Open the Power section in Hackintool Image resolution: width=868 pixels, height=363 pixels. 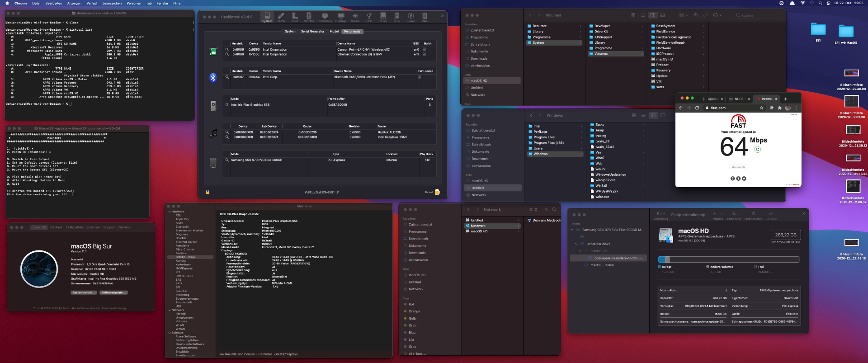pyautogui.click(x=410, y=17)
